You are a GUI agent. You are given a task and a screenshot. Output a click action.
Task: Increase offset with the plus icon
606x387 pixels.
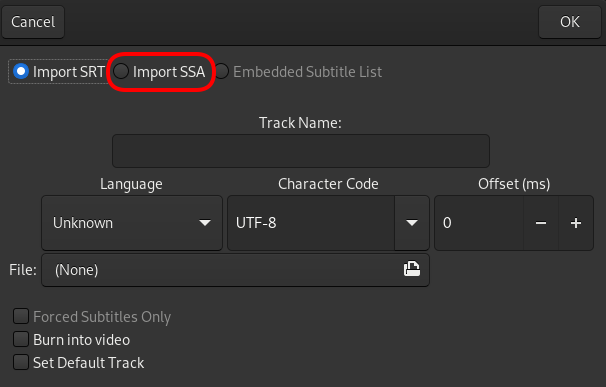pyautogui.click(x=576, y=223)
